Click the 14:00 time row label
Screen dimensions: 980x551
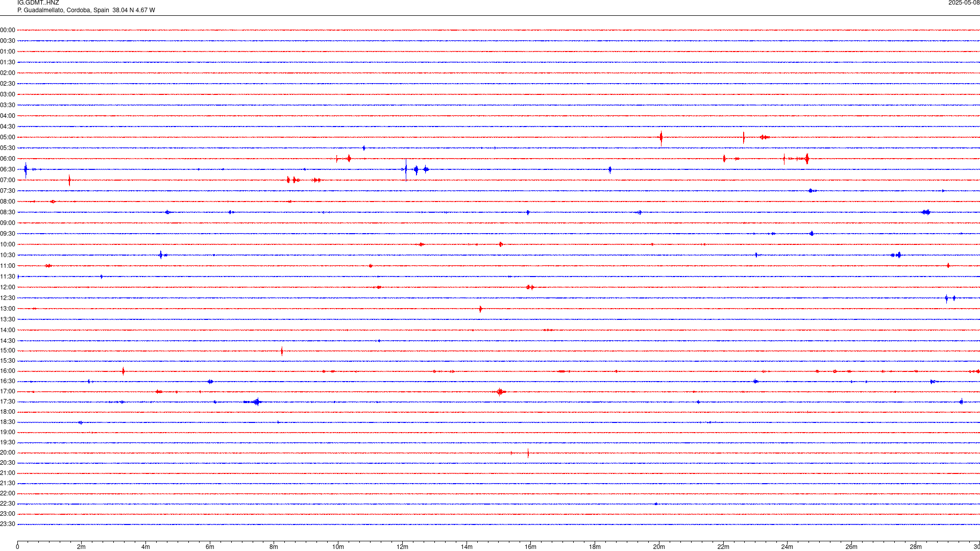pos(8,330)
